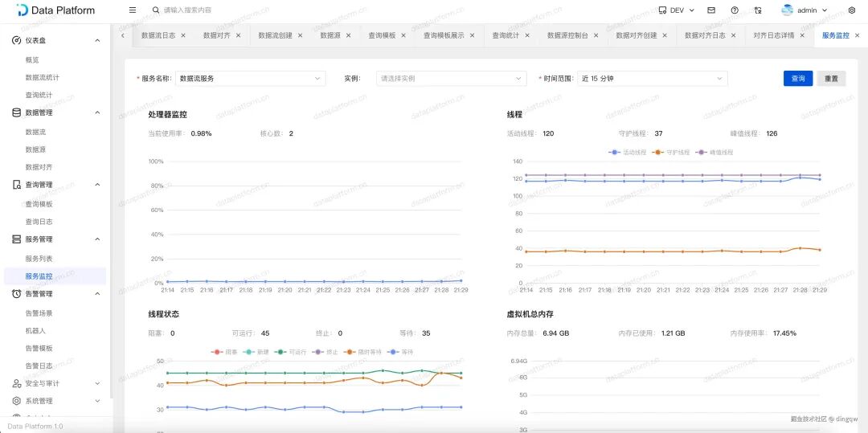The image size is (868, 433).
Task: Open the DEV environment dropdown
Action: (677, 10)
